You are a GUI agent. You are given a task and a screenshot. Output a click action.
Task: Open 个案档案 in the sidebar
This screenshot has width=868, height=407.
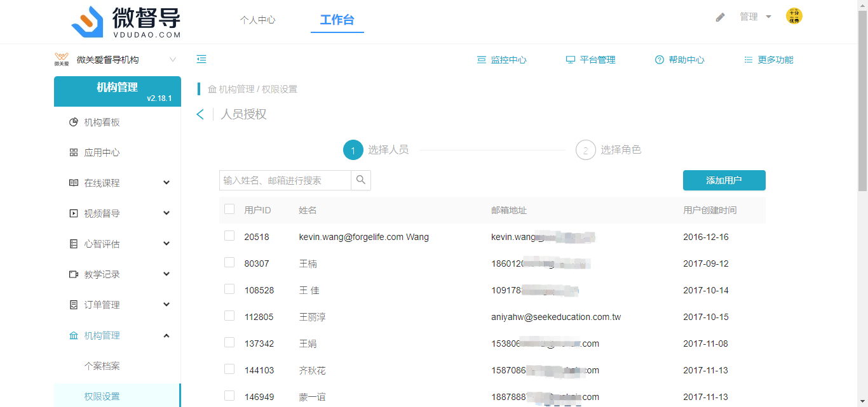102,366
